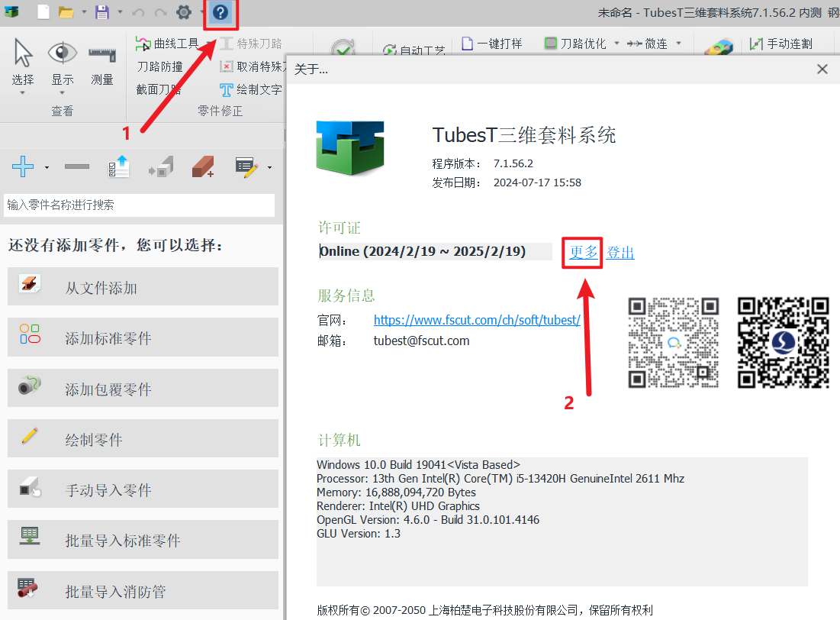Click the minus remove-part icon
The height and width of the screenshot is (620, 840).
click(x=76, y=166)
